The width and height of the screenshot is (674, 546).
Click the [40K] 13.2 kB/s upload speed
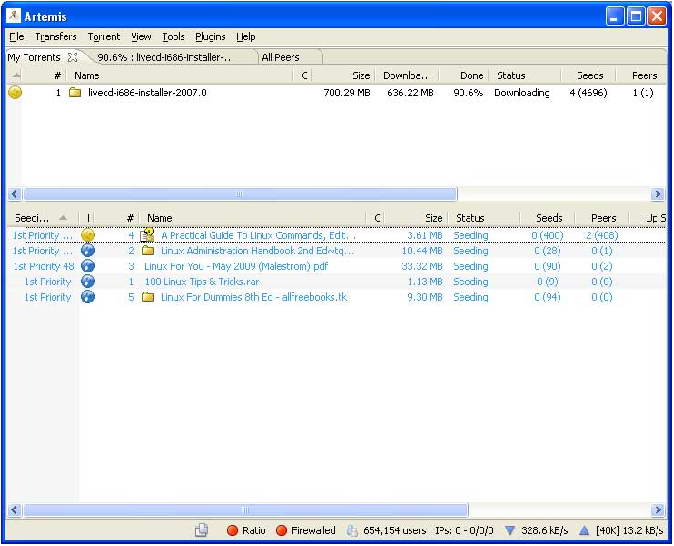[x=629, y=531]
